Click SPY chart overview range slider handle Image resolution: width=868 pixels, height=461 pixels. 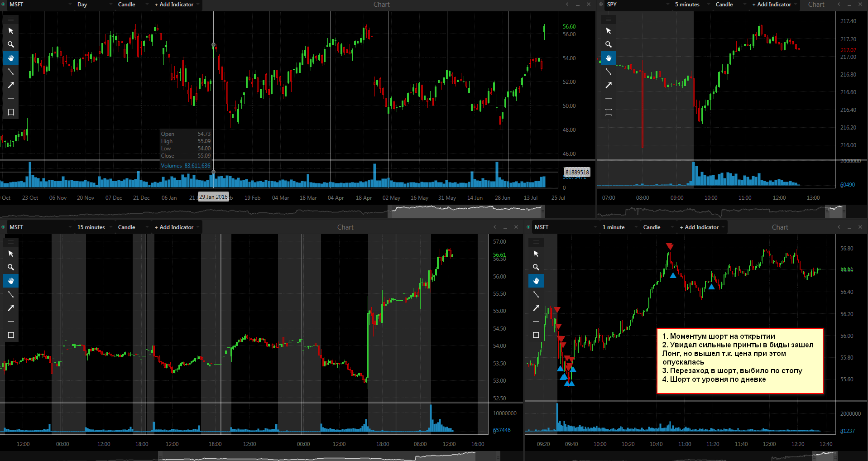(x=835, y=211)
